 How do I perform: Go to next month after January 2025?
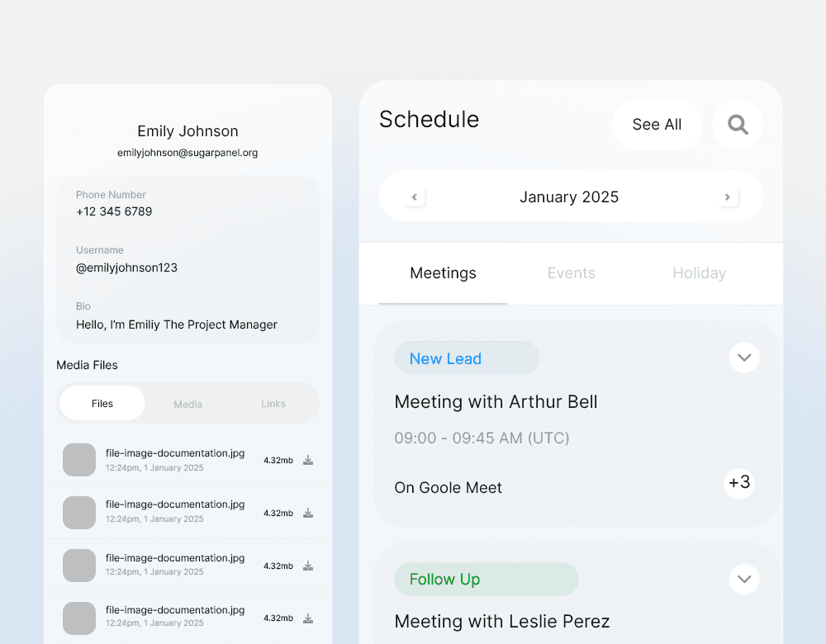[x=728, y=197]
